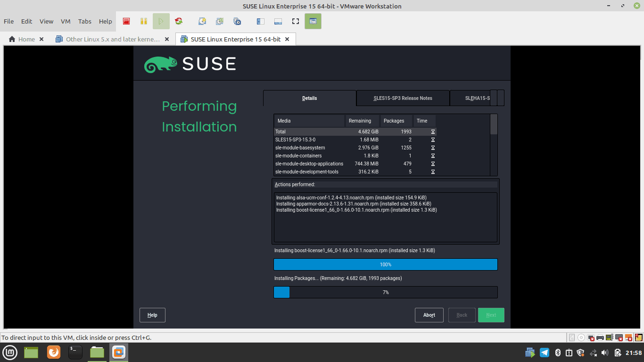The image size is (644, 362).
Task: Click the message log note icon in status bar
Action: click(638, 337)
